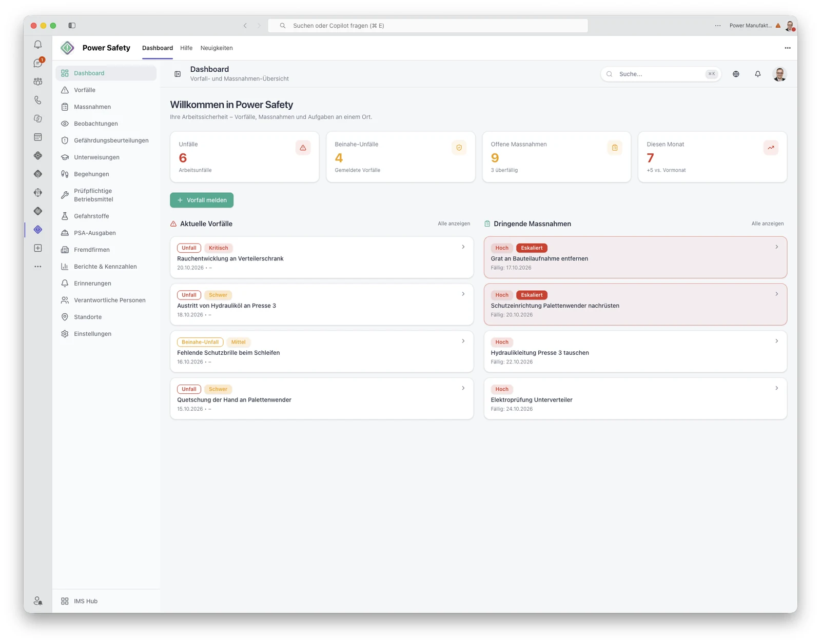The image size is (821, 644).
Task: Open Hydraulikleitung Presse 3 tauschen card
Action: (x=635, y=351)
